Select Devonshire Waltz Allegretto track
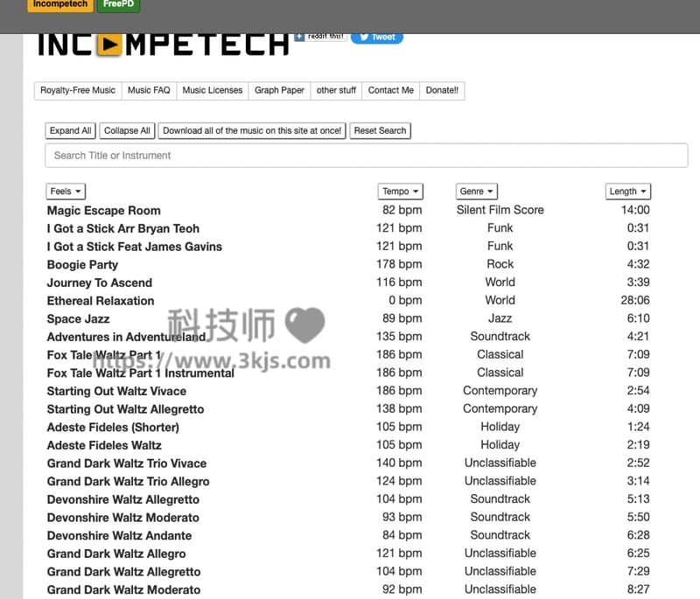Viewport: 700px width, 599px height. pyautogui.click(x=123, y=499)
